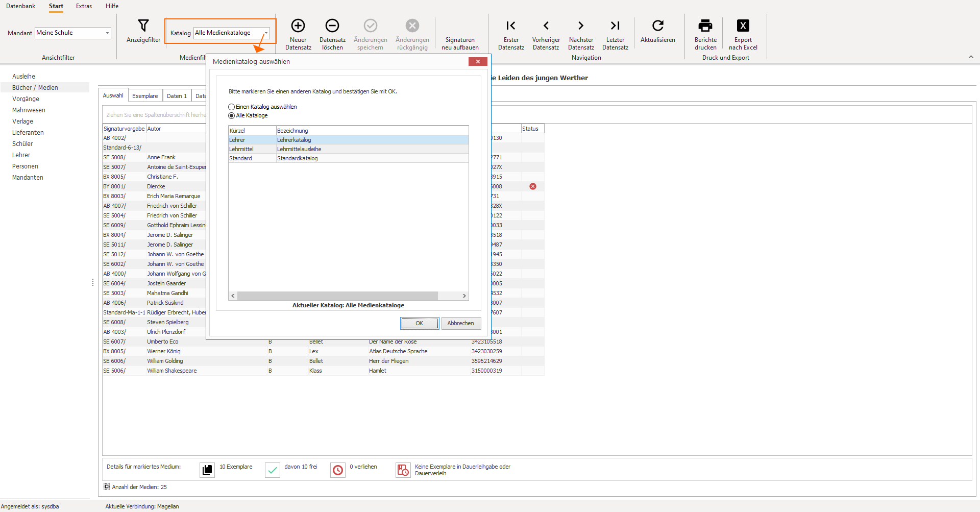Screen dimensions: 980x512
Task: Collapse the ribbon with the chevron arrow
Action: click(x=971, y=57)
